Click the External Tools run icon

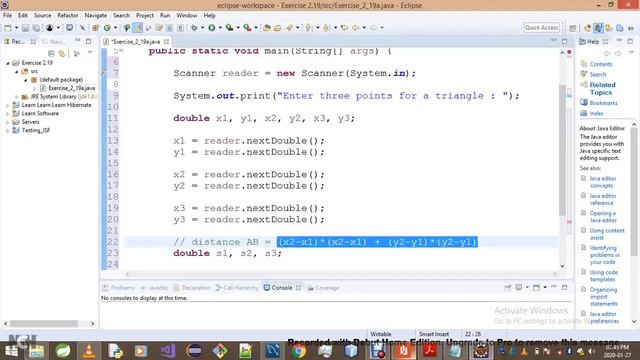247,28
